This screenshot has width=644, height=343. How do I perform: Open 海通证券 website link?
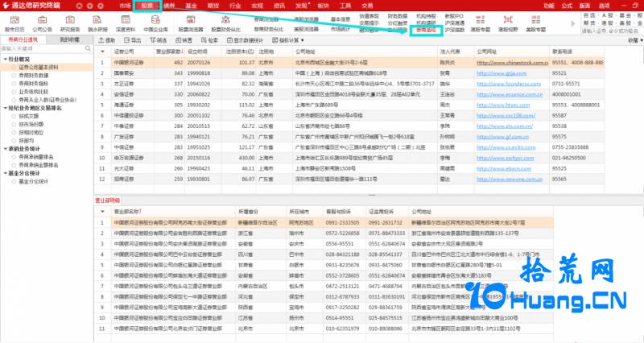503,105
